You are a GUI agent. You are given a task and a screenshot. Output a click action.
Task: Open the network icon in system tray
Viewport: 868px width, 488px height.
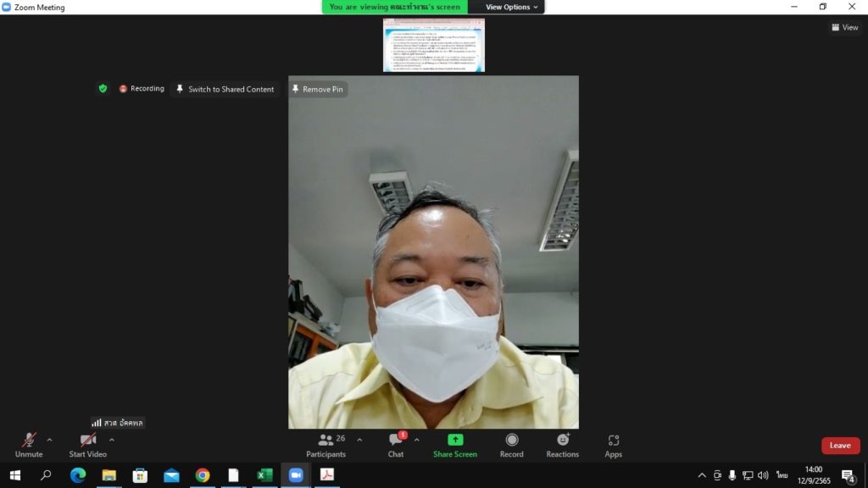point(748,475)
